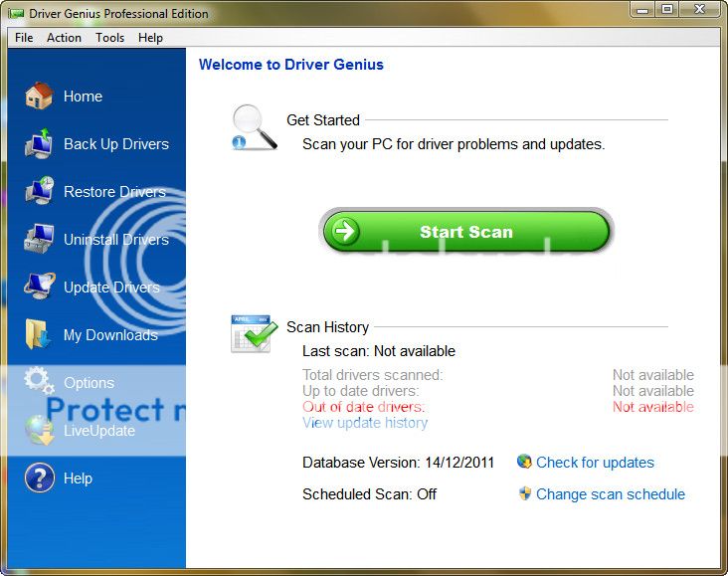The width and height of the screenshot is (728, 576).
Task: Select the Restore Drivers computer icon
Action: 39,191
